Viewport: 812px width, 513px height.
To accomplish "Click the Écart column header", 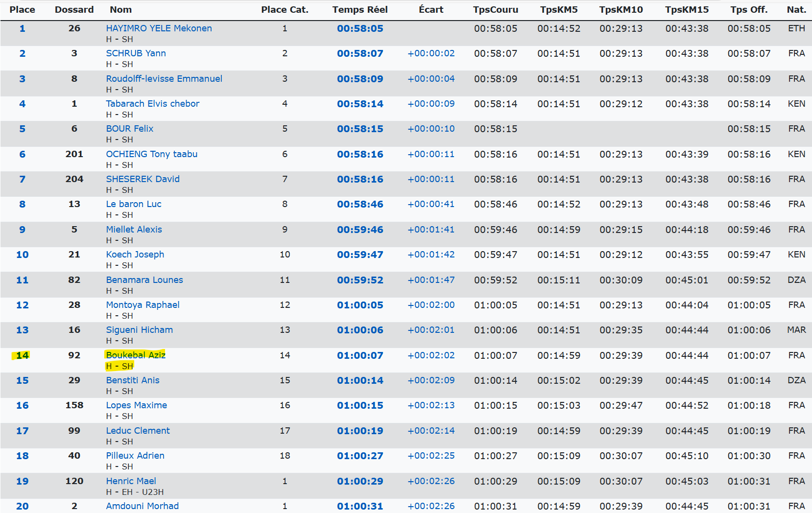I will 431,10.
